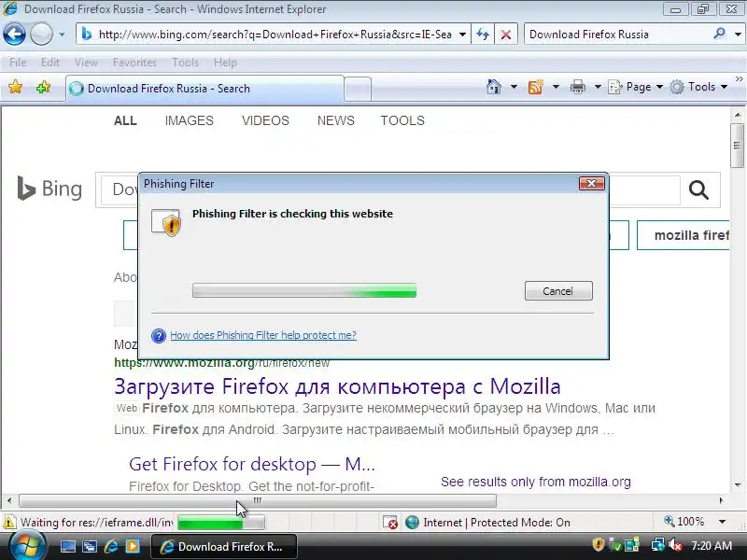This screenshot has width=747, height=560.
Task: Click the Bing search magnifier button
Action: [698, 190]
